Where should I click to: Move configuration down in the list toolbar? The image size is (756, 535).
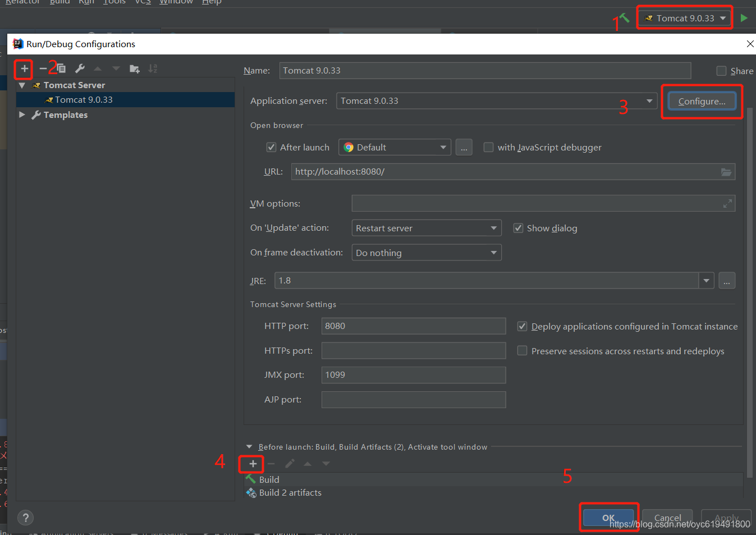116,68
